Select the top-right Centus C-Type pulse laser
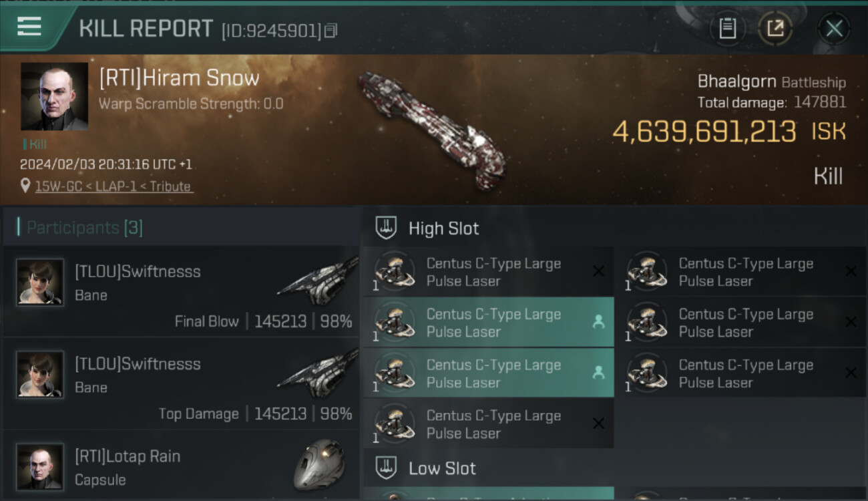 [x=744, y=272]
